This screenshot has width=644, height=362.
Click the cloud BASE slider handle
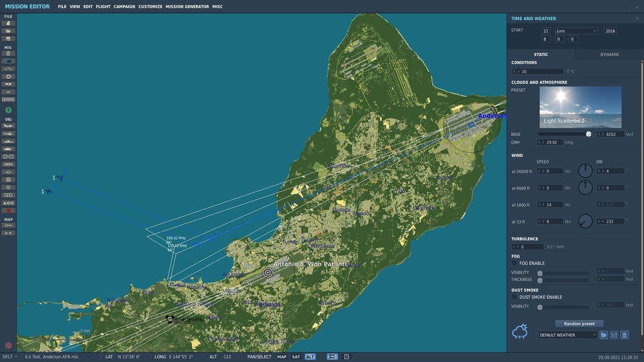click(588, 134)
